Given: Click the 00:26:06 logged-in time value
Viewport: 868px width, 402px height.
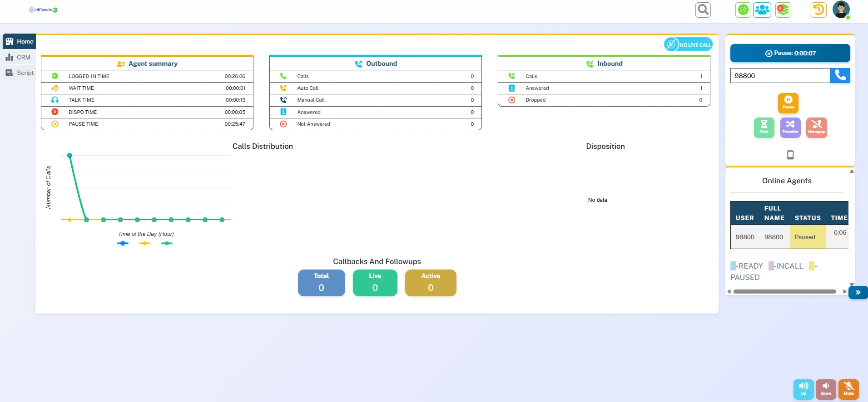Looking at the screenshot, I should 235,76.
